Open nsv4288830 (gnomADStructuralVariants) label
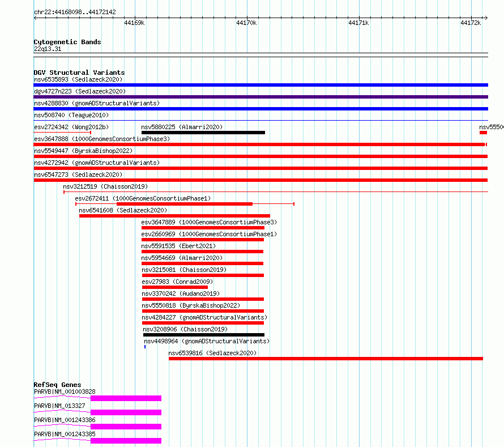This screenshot has width=504, height=447. click(97, 103)
